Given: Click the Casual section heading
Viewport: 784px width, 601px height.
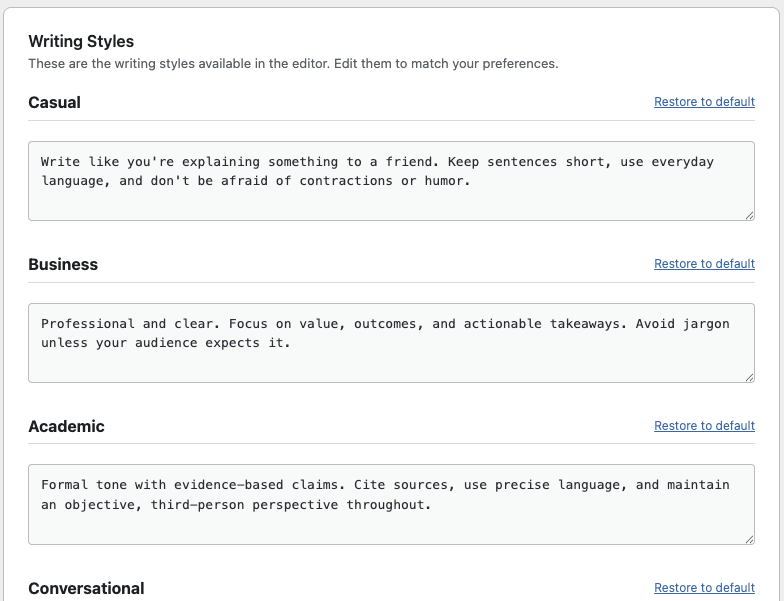Looking at the screenshot, I should 54,102.
